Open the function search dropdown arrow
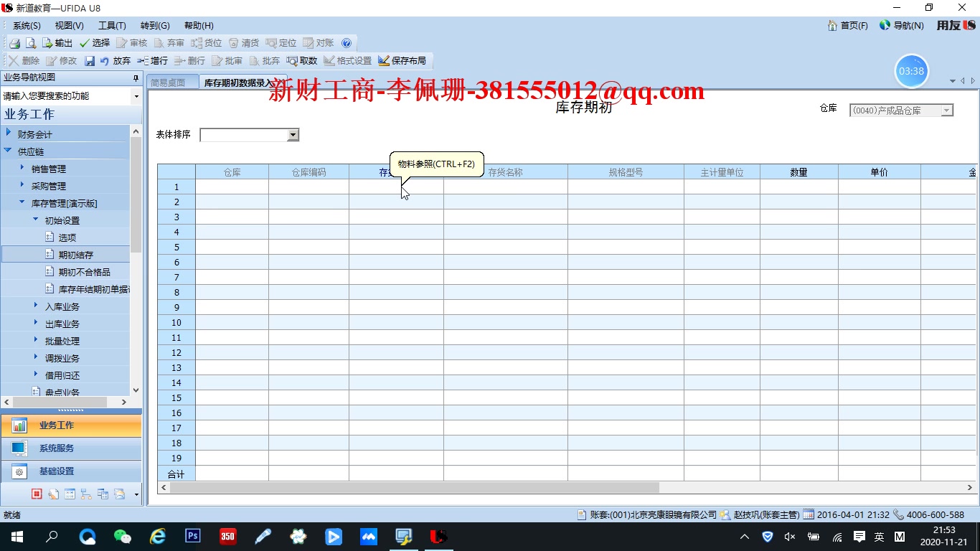 pos(135,95)
